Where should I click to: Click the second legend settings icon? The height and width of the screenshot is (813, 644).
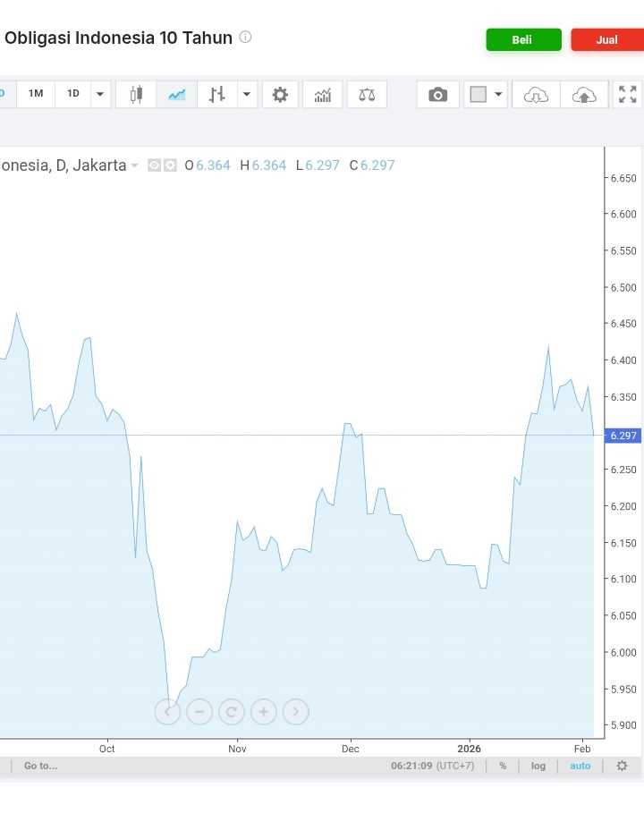170,165
